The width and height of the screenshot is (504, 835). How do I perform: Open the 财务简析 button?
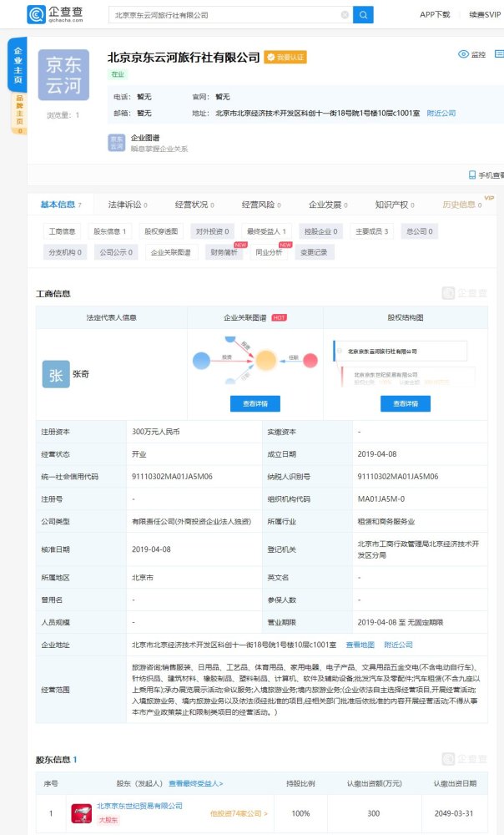click(224, 252)
